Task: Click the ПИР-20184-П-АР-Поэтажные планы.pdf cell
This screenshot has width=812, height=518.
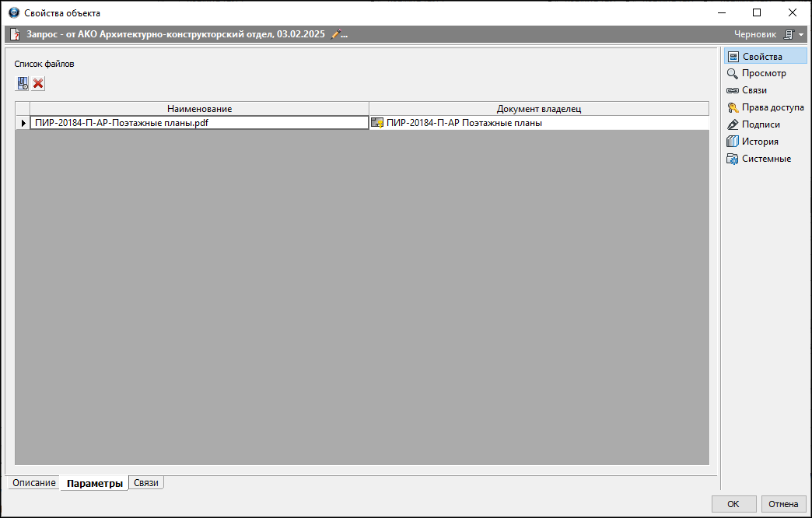Action: (199, 124)
